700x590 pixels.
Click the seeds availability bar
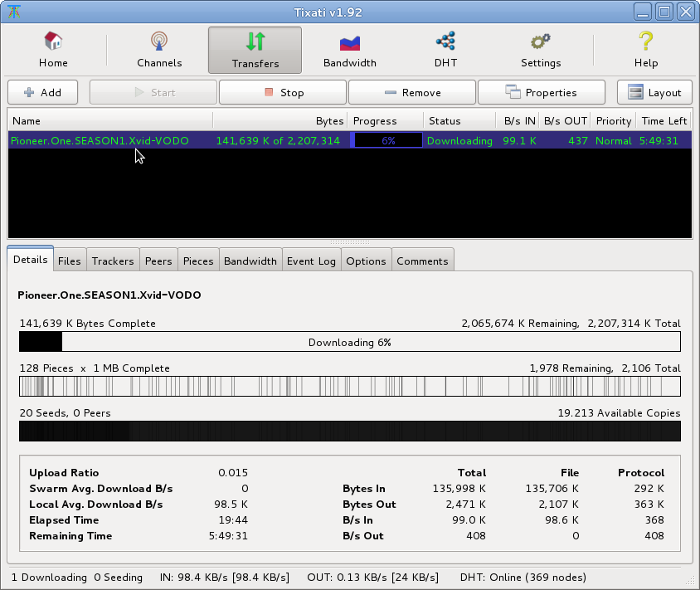350,431
